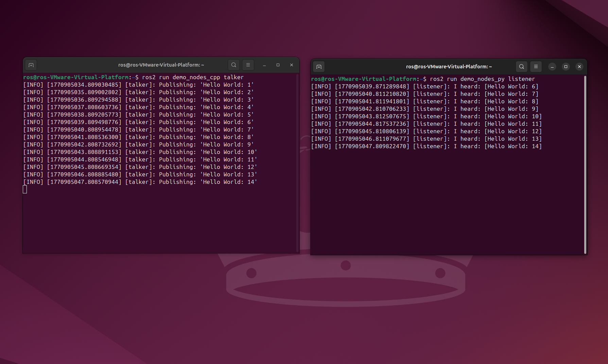The width and height of the screenshot is (608, 364).
Task: Click the listener terminal vertical scrollbar
Action: (585, 165)
